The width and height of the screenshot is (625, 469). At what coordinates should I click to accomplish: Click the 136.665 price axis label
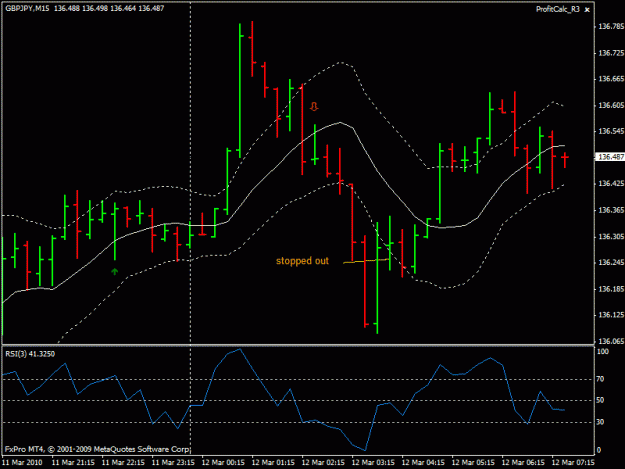pos(611,79)
